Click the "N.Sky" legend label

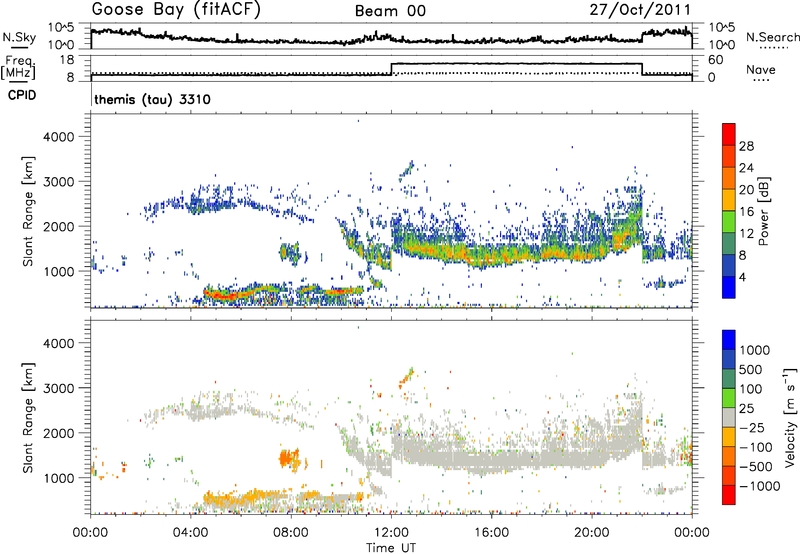(19, 37)
